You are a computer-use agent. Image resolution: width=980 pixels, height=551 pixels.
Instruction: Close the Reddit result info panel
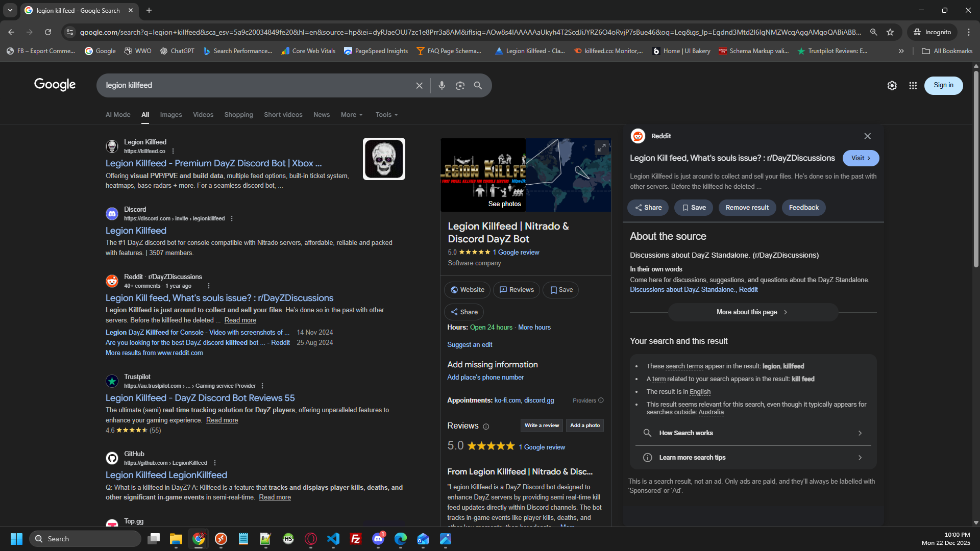pos(867,136)
